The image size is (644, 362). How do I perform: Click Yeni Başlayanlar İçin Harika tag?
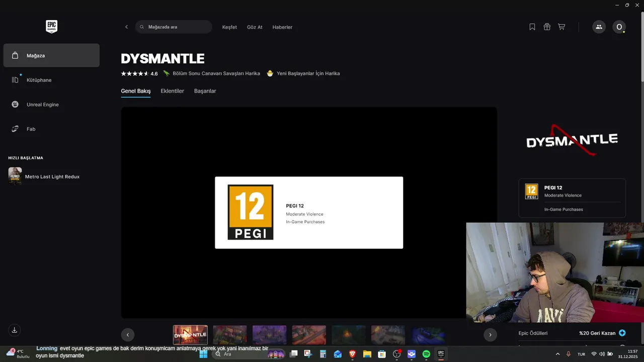click(303, 73)
